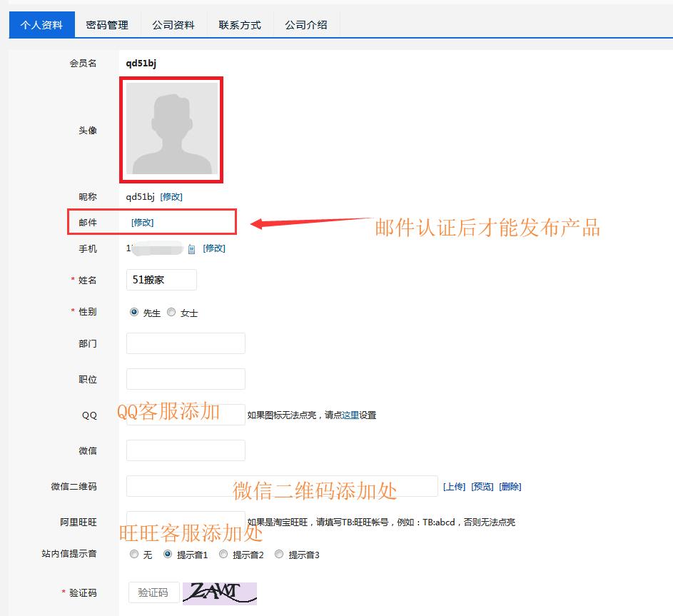The width and height of the screenshot is (673, 616).
Task: Choose 提示音2 as the alert sound
Action: (x=223, y=554)
